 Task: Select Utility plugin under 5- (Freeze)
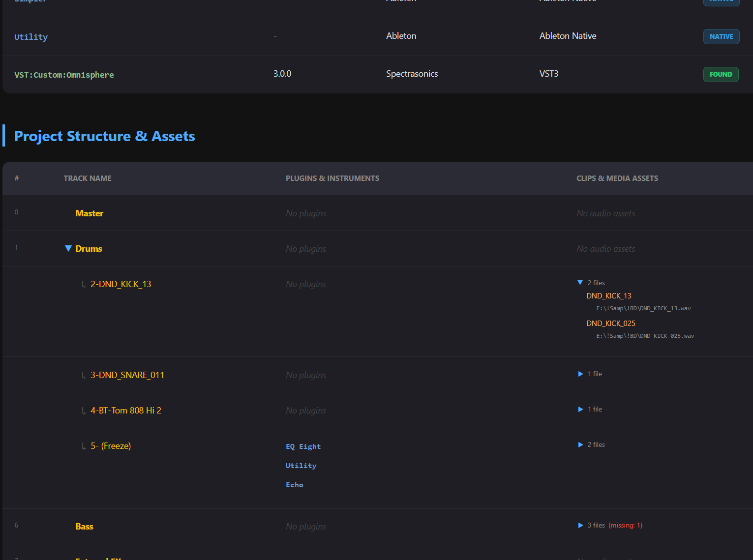pyautogui.click(x=301, y=466)
